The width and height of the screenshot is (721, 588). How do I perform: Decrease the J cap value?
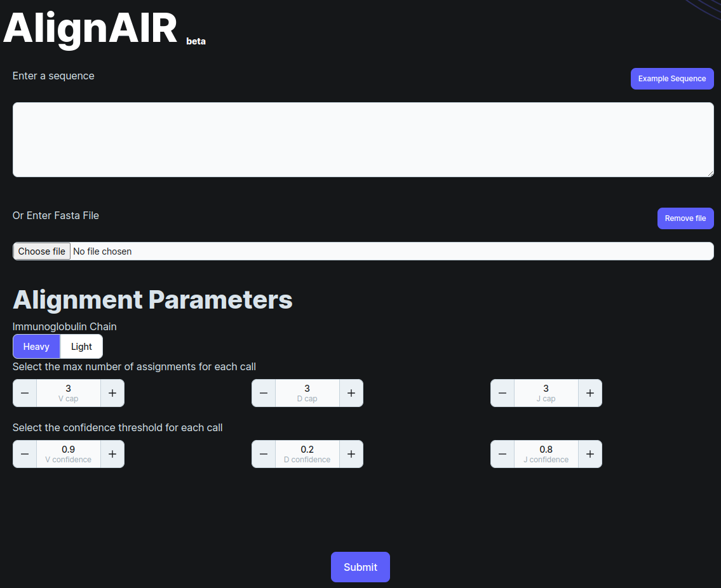point(502,393)
